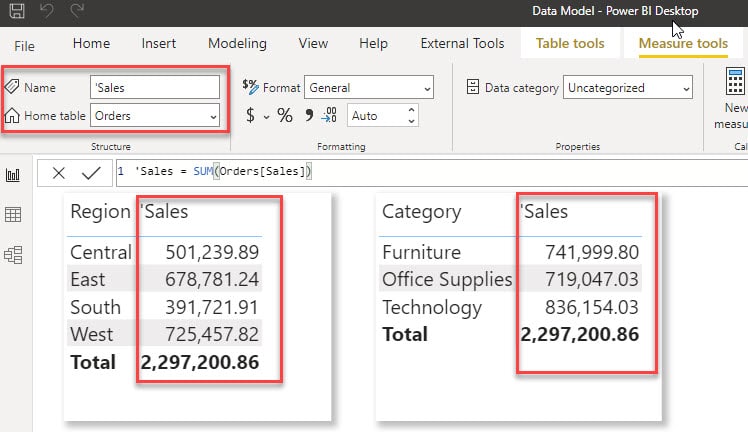Screen dimensions: 748x432
Task: Switch to the Table tools tab
Action: 570,43
